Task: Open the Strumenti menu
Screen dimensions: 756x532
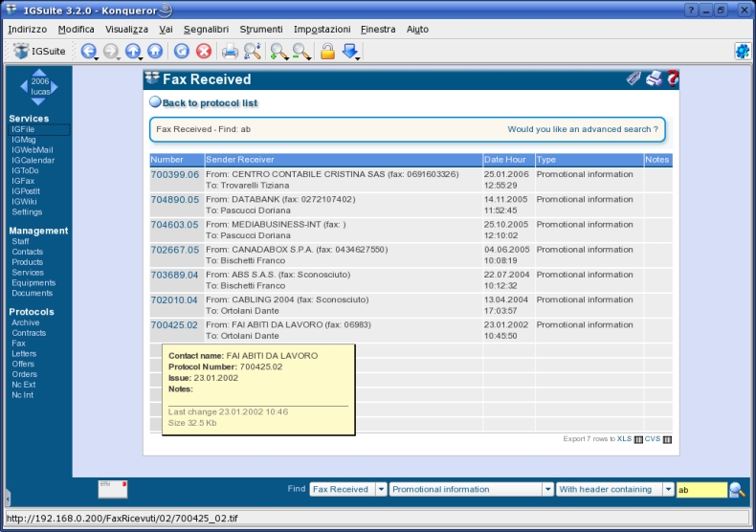Action: 261,30
